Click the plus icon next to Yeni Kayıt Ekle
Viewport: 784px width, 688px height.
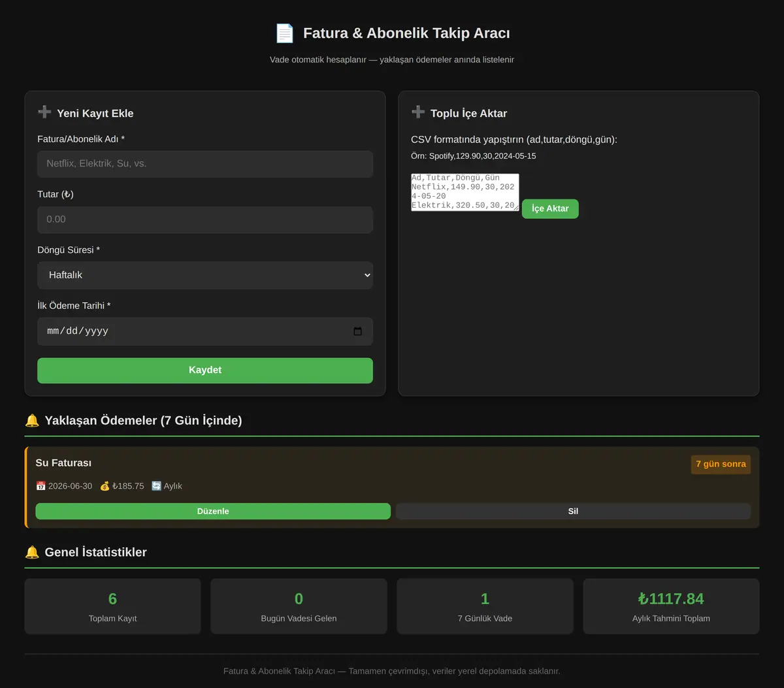point(44,112)
